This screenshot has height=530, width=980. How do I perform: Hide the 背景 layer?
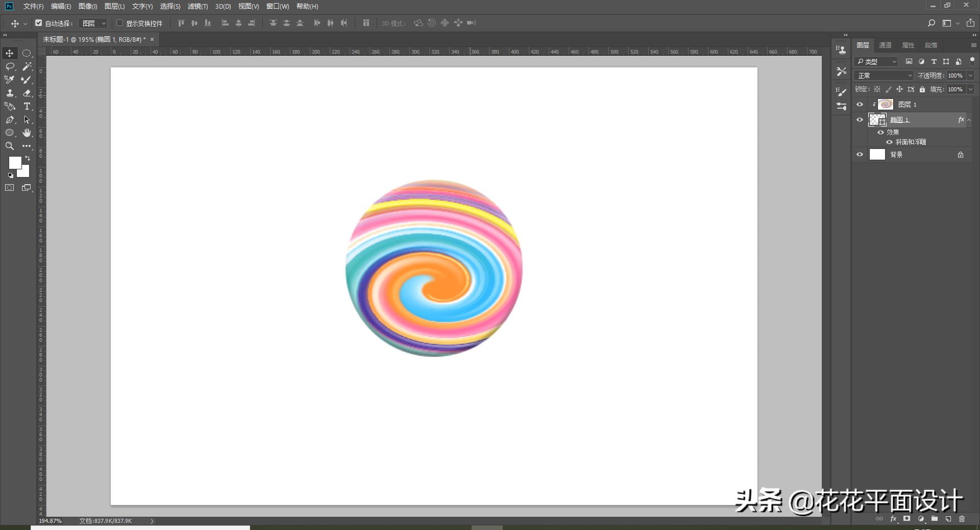click(x=860, y=155)
